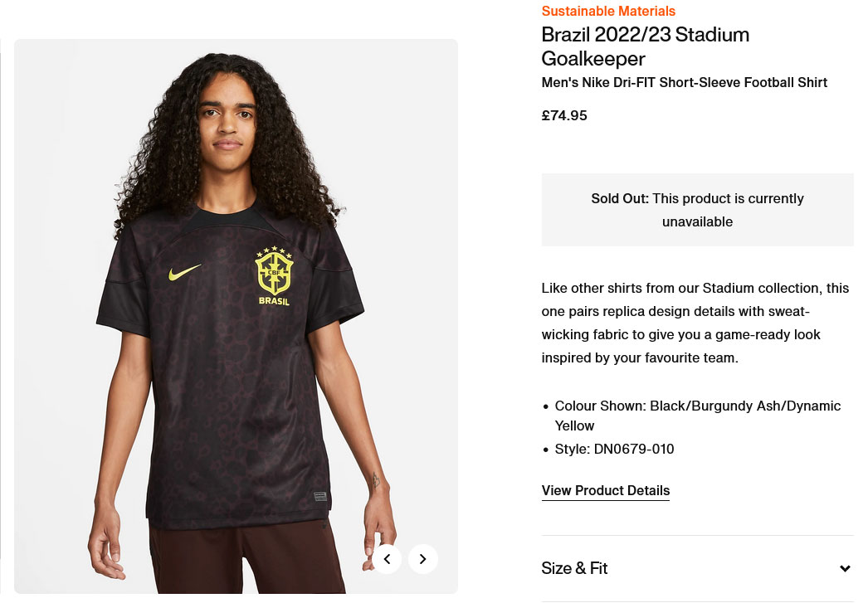Expand Size & Fit using the chevron
The height and width of the screenshot is (603, 868).
pos(845,568)
